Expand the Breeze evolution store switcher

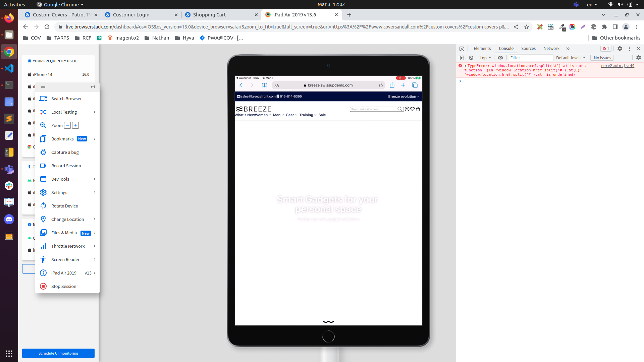[404, 96]
